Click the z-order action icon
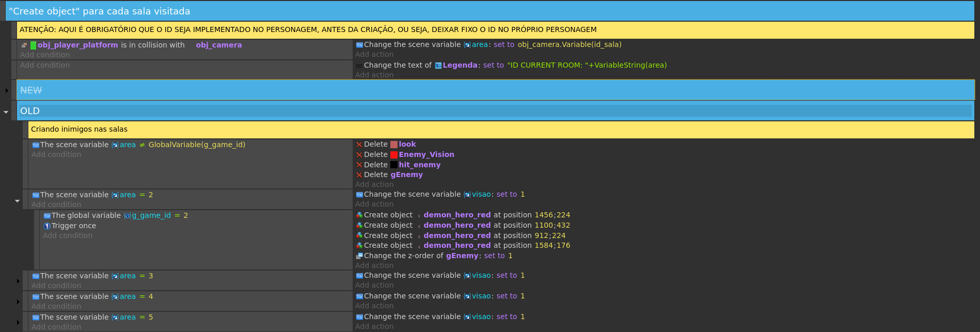980x332 pixels. 359,256
